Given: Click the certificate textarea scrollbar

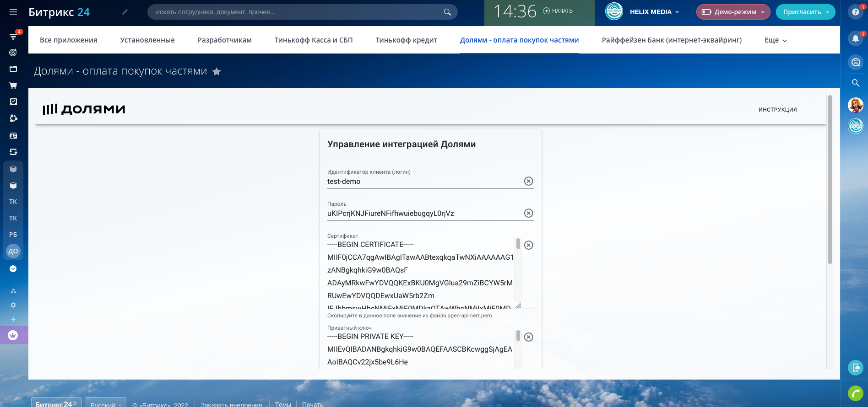Looking at the screenshot, I should tap(518, 244).
